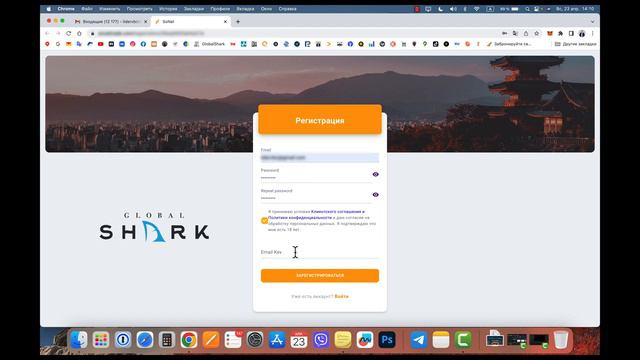Open Reminders with red badge in Dock
Image resolution: width=640 pixels, height=360 pixels.
coord(233,340)
